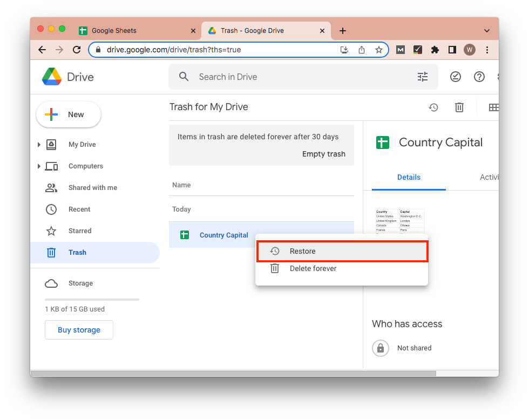Click the Empty trash button
The width and height of the screenshot is (529, 420).
click(x=323, y=154)
